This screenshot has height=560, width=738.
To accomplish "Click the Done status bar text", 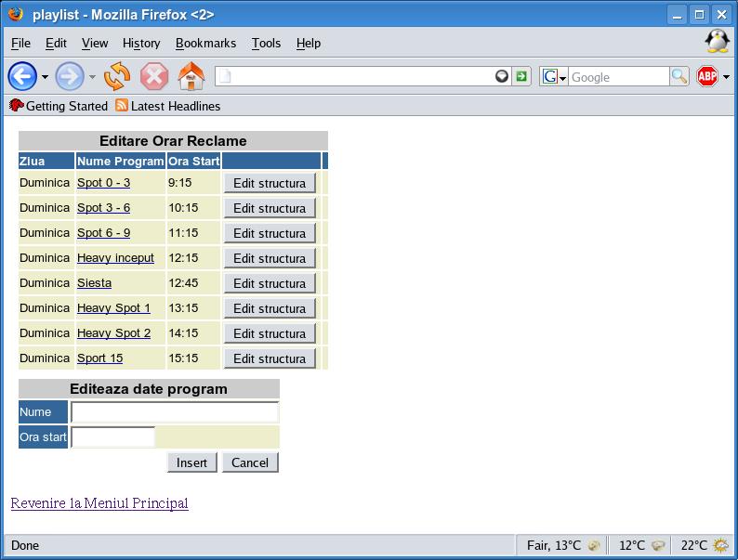I will click(x=25, y=545).
